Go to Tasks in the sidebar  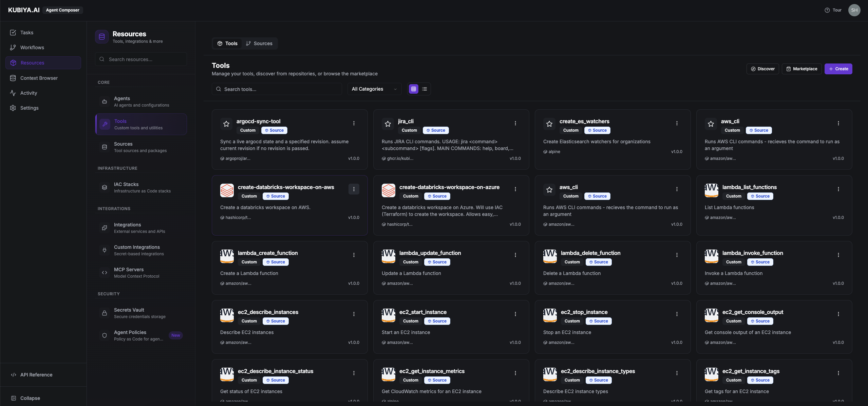pos(43,33)
